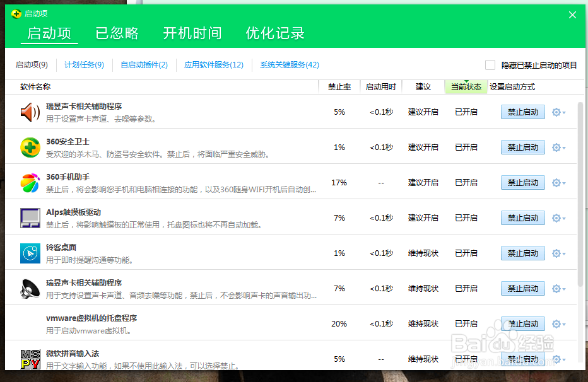Open the 优化记录 tab
The image size is (588, 382).
[274, 35]
